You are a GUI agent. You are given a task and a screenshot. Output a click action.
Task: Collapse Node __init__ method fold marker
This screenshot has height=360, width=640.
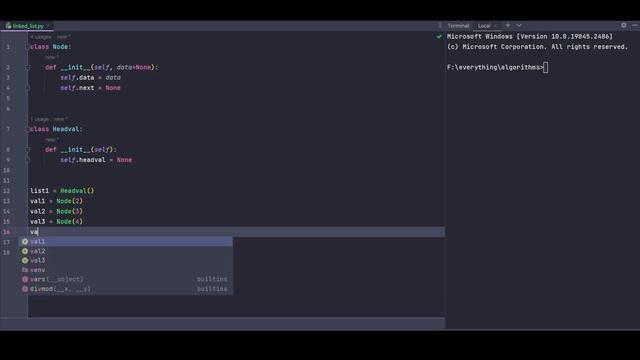(x=28, y=67)
